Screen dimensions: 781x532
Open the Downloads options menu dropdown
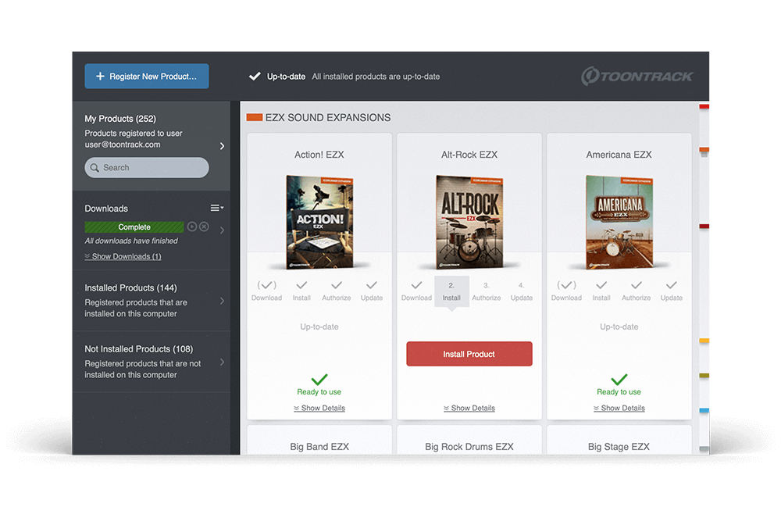point(216,208)
